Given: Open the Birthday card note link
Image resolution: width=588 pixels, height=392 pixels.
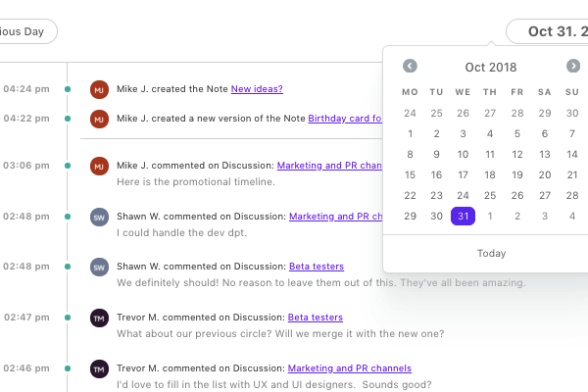Looking at the screenshot, I should 345,119.
